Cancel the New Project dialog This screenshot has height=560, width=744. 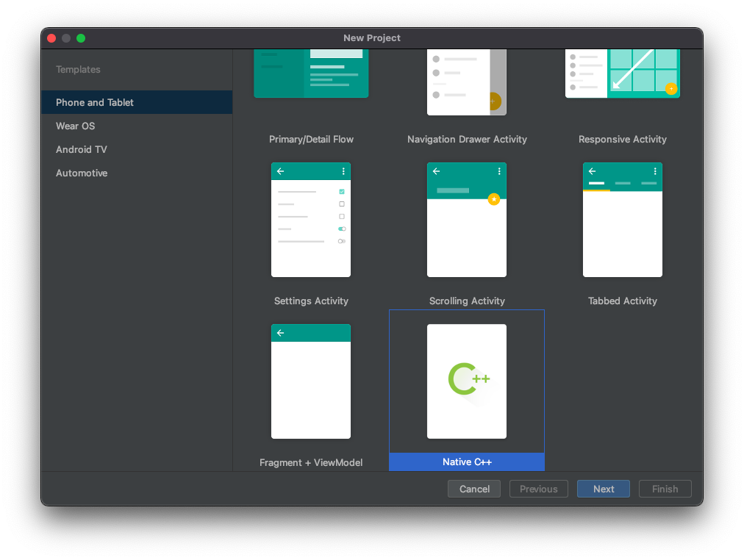[x=474, y=489]
